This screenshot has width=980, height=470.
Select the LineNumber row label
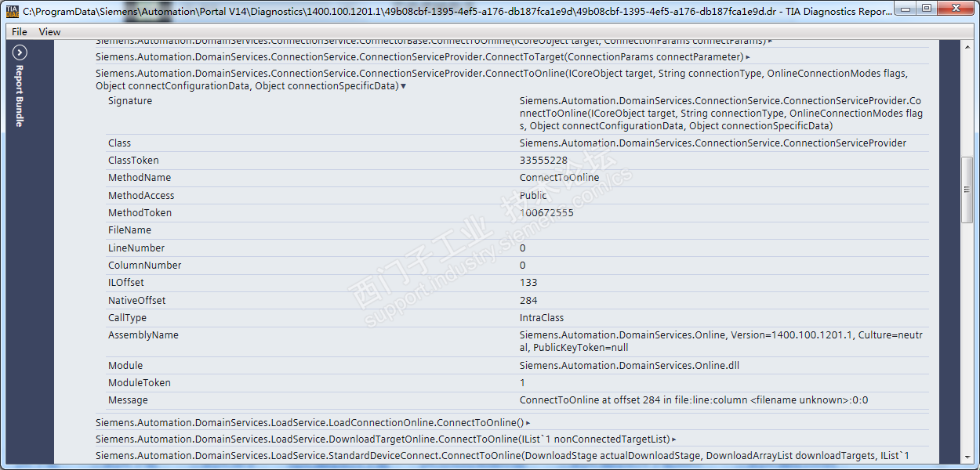click(x=136, y=248)
